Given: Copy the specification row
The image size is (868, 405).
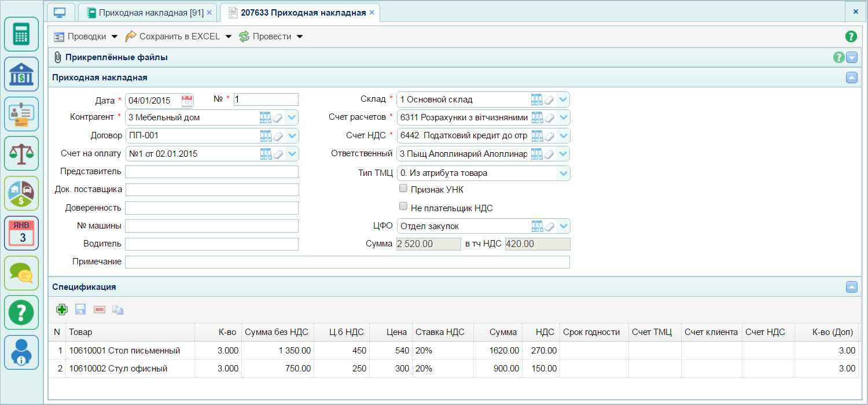Looking at the screenshot, I should pyautogui.click(x=118, y=310).
